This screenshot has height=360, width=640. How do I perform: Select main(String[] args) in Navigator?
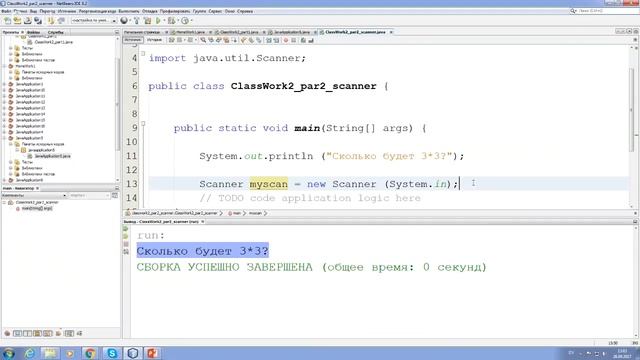click(x=37, y=208)
